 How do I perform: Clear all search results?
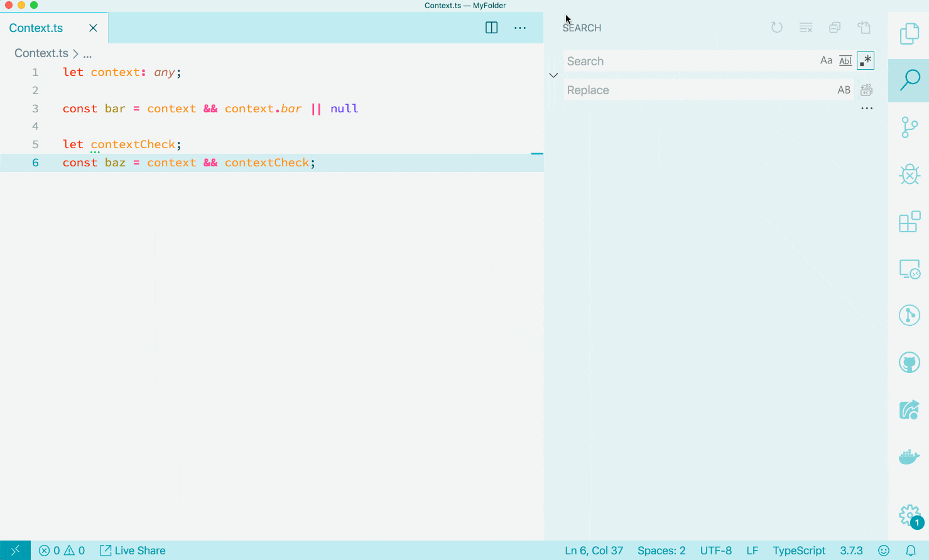805,28
